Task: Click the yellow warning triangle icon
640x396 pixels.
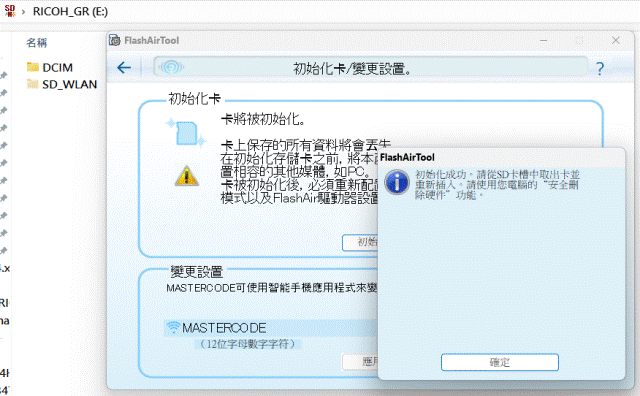Action: (187, 176)
